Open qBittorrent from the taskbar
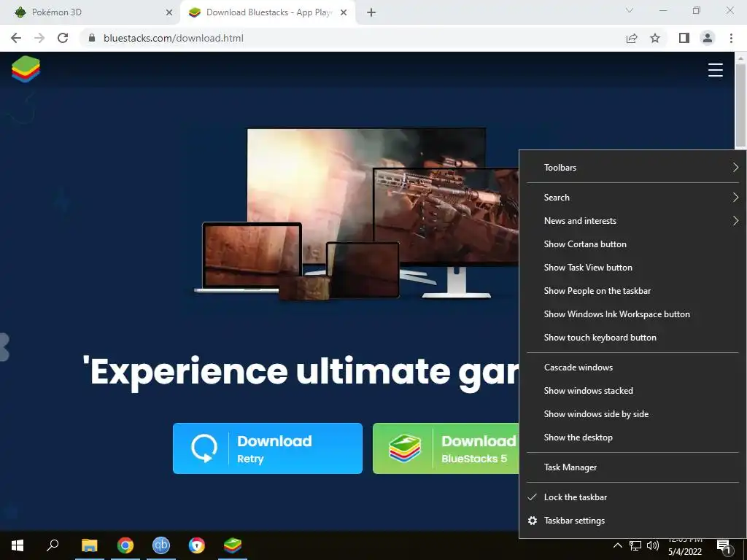Screen dimensions: 747x560 tap(161, 545)
